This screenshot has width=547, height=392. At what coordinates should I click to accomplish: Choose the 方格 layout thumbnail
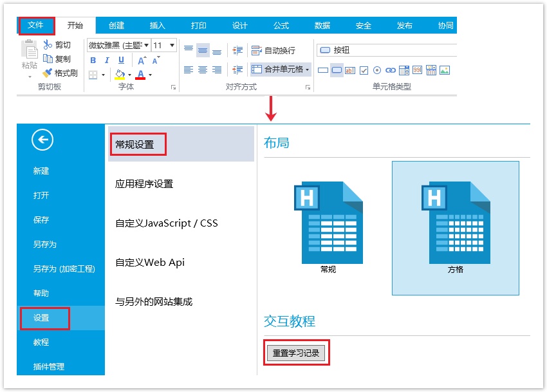tap(456, 228)
